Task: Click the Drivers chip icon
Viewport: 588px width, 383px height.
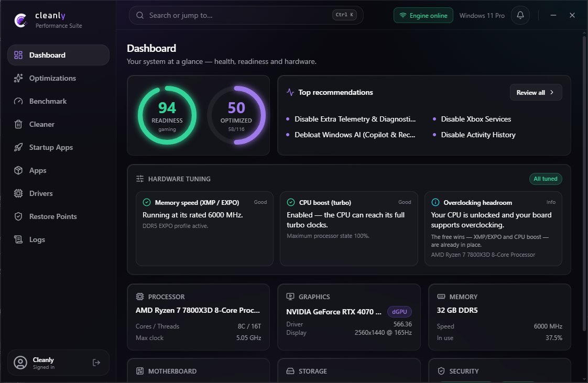Action: 18,193
